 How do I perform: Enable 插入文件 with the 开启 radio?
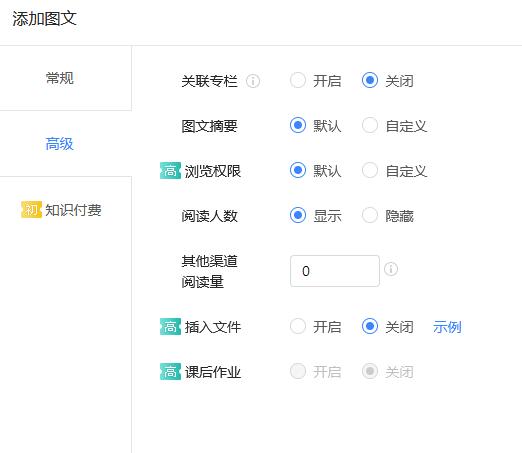click(x=298, y=326)
